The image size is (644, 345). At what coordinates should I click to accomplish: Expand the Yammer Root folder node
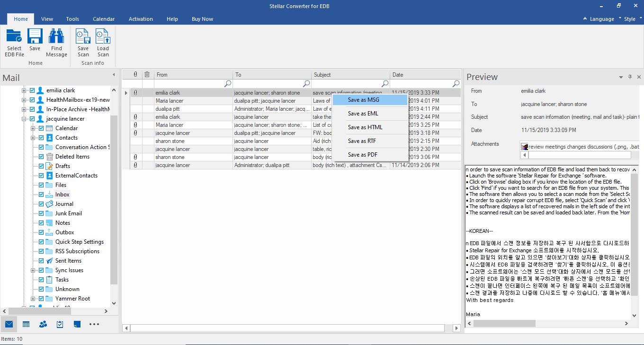tap(33, 299)
